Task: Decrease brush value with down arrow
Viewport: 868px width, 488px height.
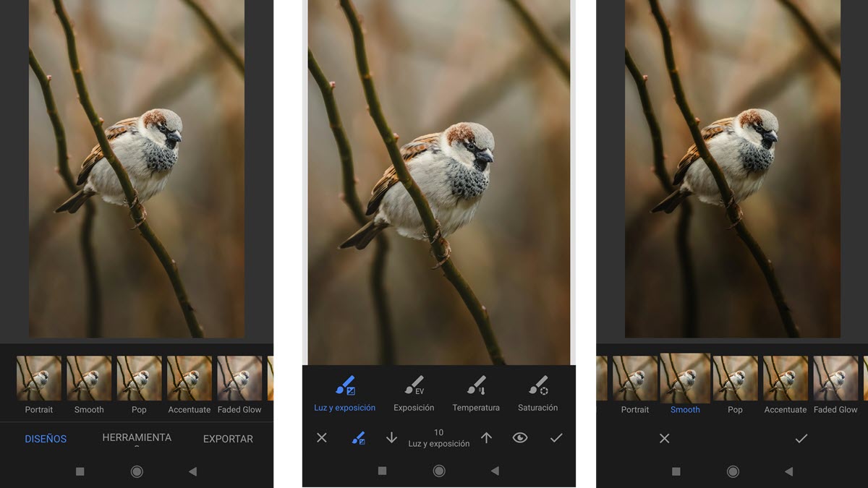Action: click(x=391, y=437)
